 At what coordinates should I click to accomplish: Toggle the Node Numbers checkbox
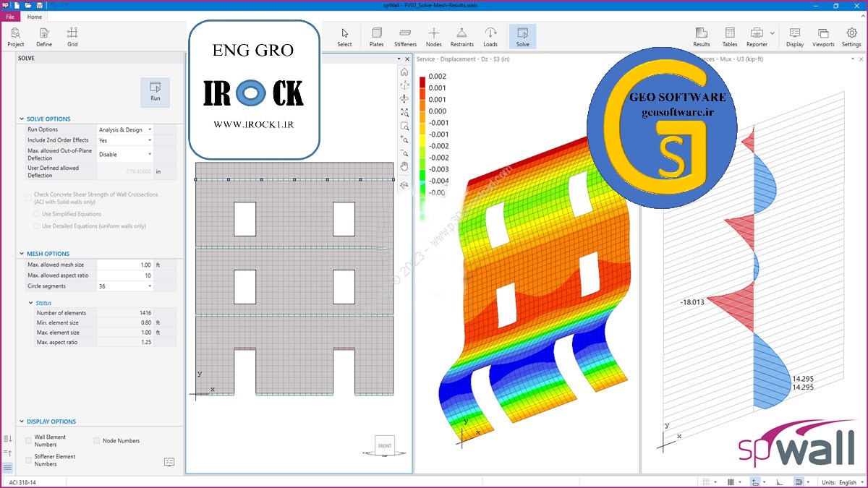pos(97,440)
